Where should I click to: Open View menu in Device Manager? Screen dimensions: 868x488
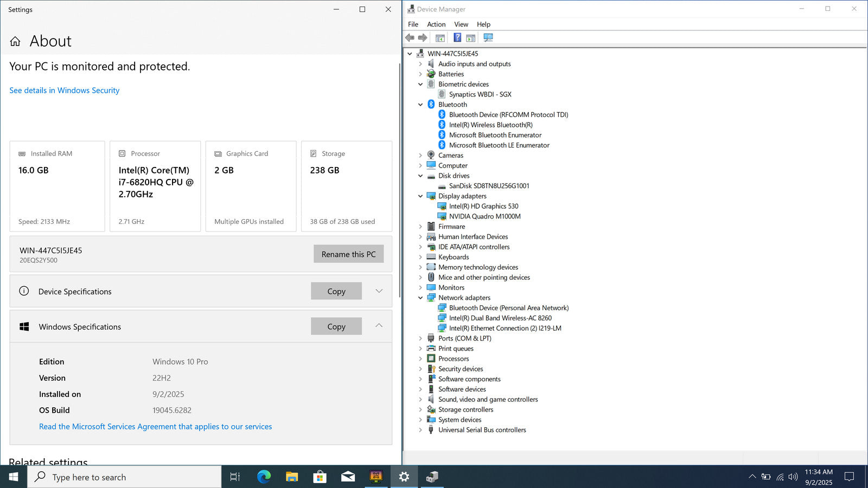(461, 24)
